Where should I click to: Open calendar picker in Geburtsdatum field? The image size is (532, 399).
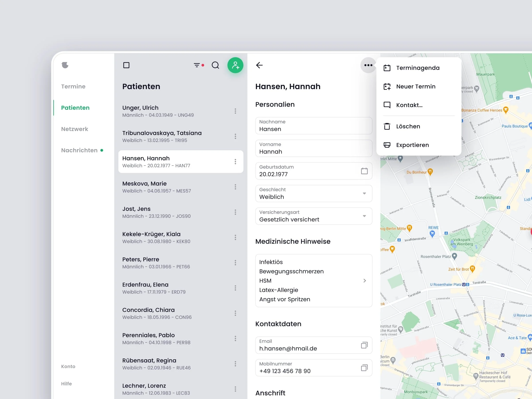[x=364, y=171]
